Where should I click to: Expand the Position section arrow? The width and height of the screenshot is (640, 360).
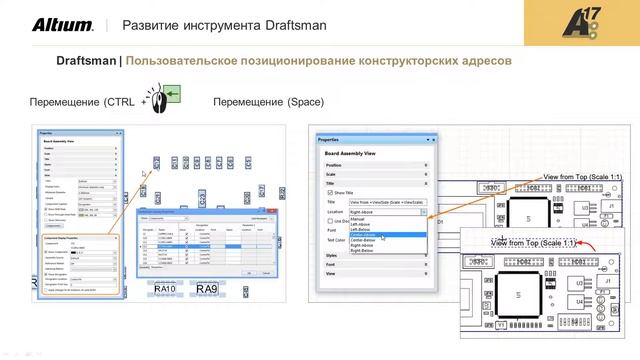tap(426, 165)
